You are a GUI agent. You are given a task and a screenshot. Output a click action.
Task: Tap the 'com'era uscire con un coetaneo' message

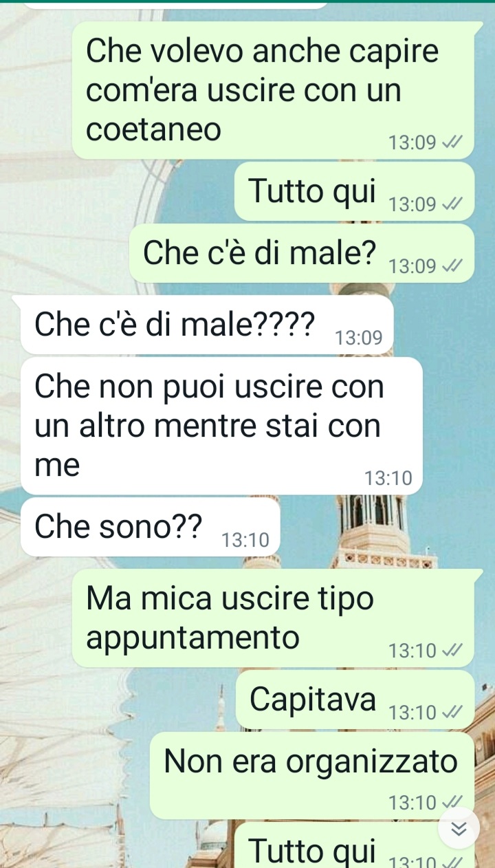(x=273, y=90)
